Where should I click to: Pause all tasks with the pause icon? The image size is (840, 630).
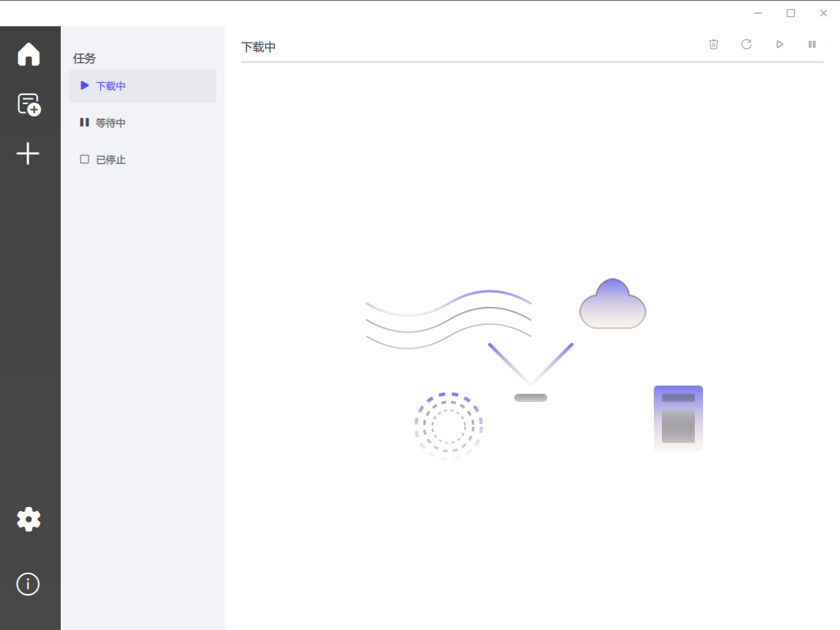[x=812, y=44]
